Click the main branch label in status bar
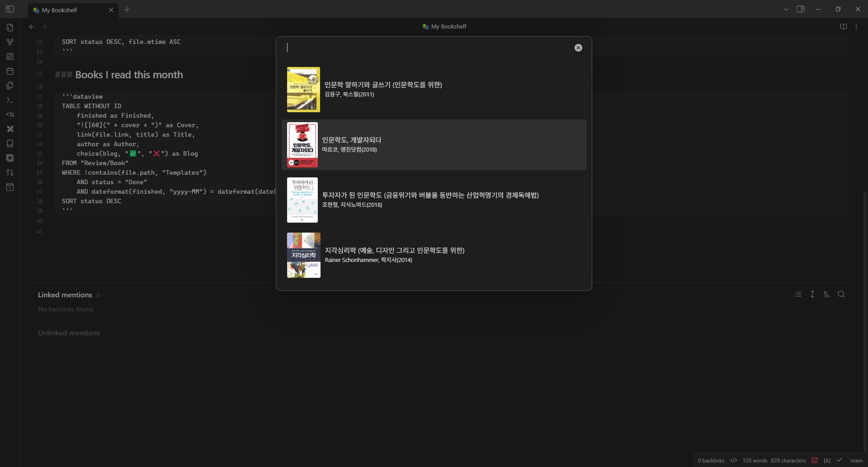Viewport: 868px width, 467px height. click(856, 461)
